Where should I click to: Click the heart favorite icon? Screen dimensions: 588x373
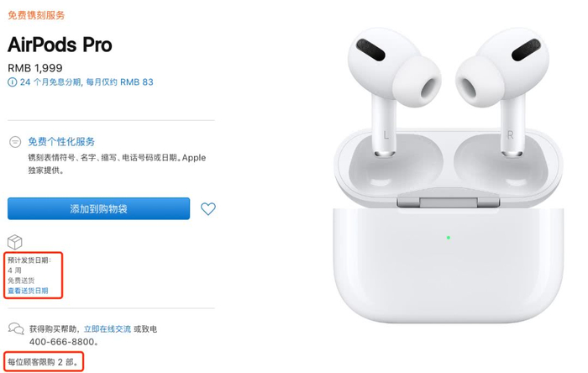(208, 209)
